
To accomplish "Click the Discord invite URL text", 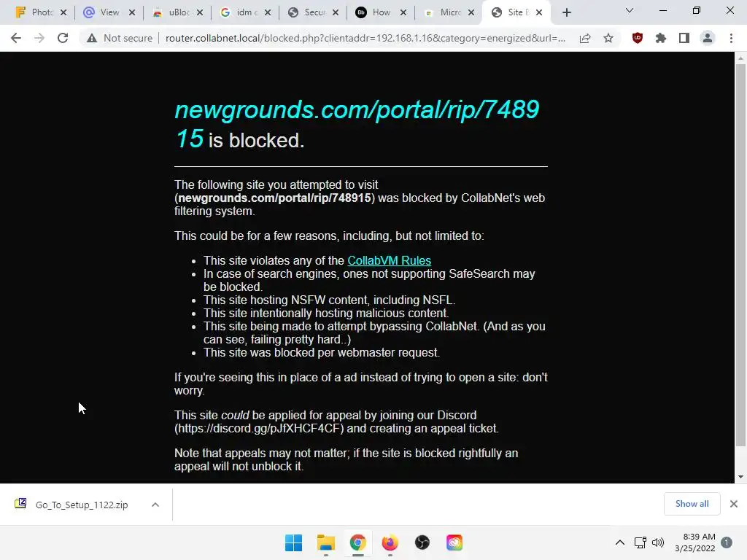I will (259, 428).
